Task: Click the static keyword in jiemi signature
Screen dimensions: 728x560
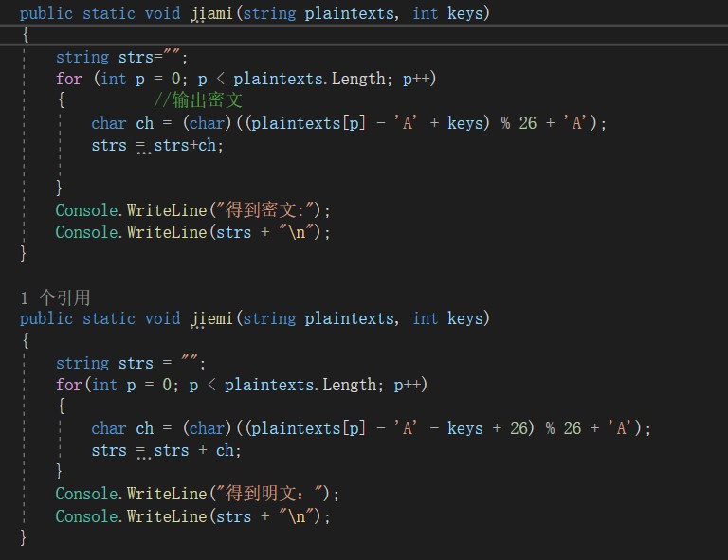Action: click(x=109, y=318)
